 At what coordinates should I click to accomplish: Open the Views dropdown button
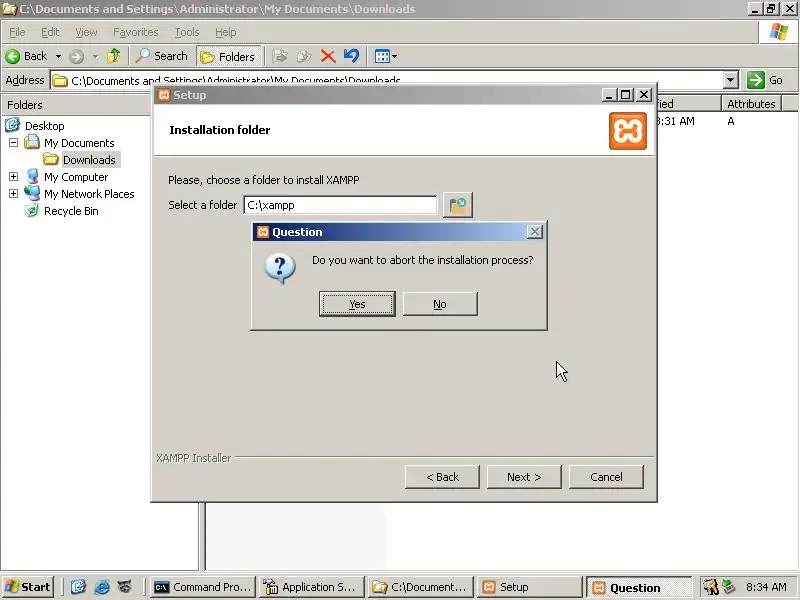[386, 56]
